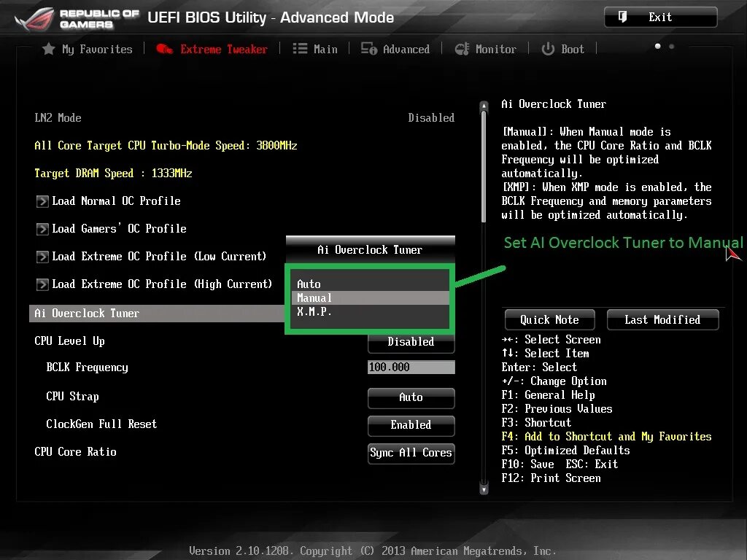
Task: Click the F10: Save ESC: Exit hint
Action: (x=560, y=464)
